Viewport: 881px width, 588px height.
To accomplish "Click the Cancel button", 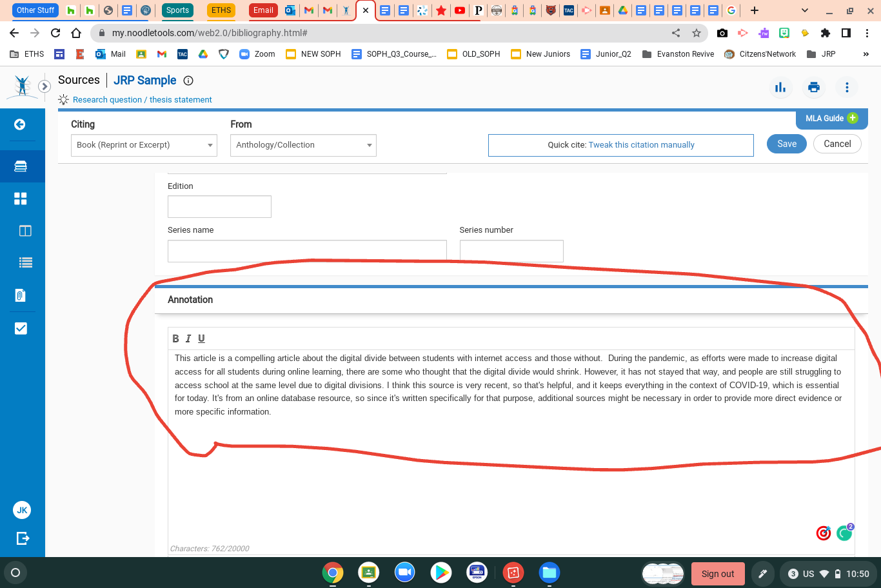I will [837, 144].
